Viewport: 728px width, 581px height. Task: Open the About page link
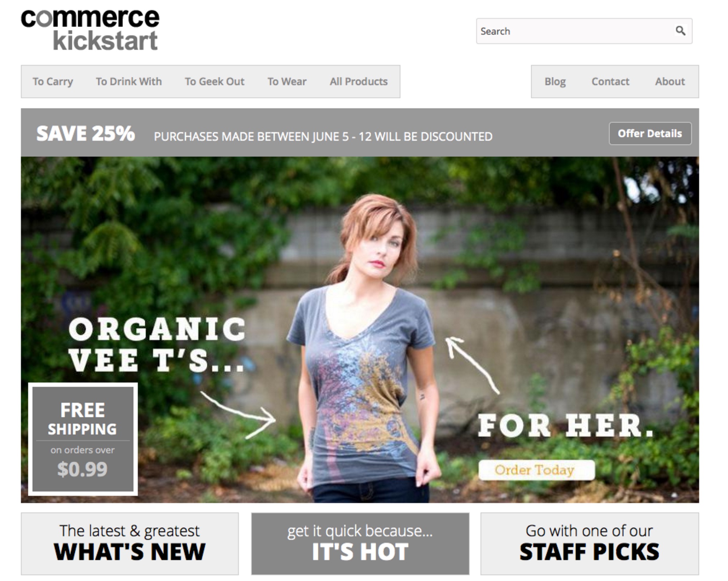670,82
